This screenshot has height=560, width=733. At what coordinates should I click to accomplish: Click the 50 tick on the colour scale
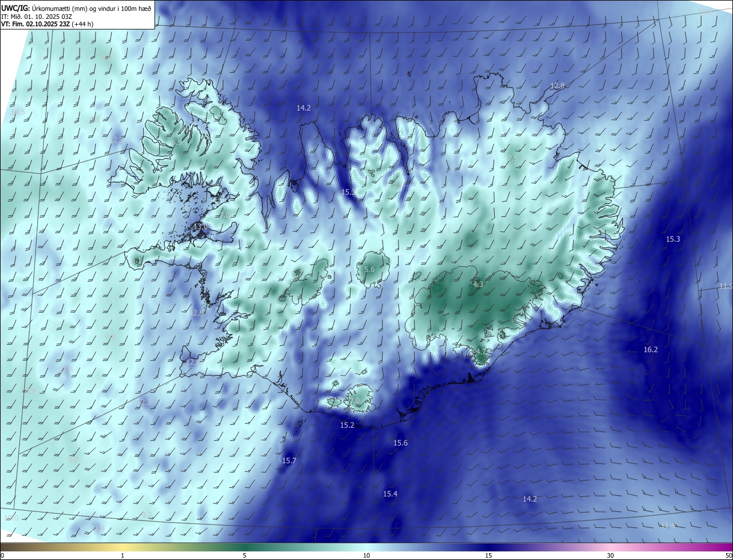(x=728, y=555)
